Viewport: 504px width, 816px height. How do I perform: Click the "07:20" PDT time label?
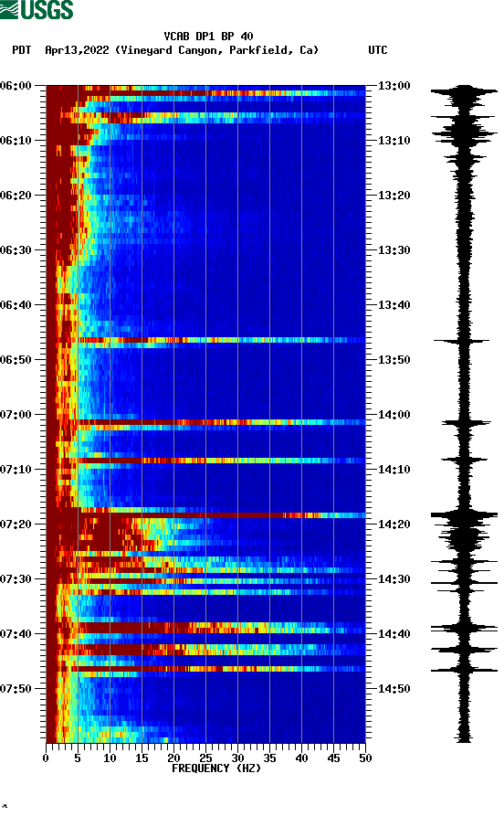pyautogui.click(x=16, y=525)
